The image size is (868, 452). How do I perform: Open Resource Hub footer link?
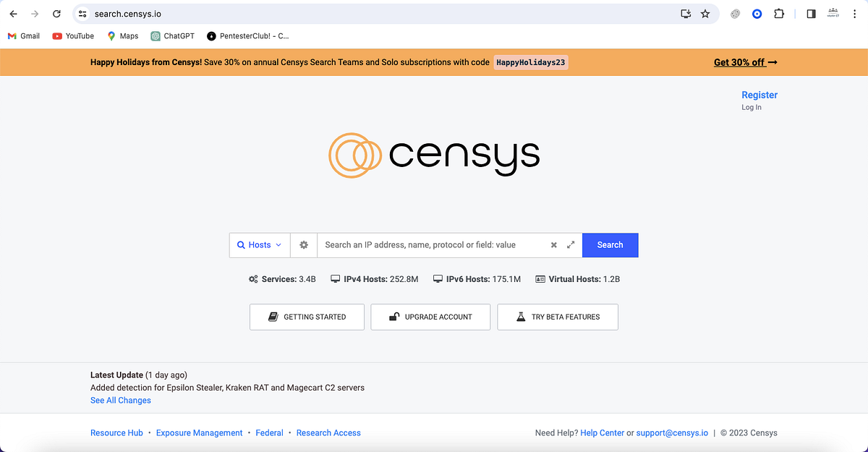point(116,433)
